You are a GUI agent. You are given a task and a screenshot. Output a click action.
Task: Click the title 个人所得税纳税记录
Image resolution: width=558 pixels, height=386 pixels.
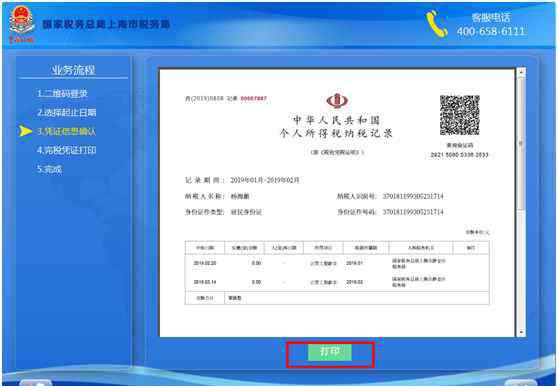336,133
